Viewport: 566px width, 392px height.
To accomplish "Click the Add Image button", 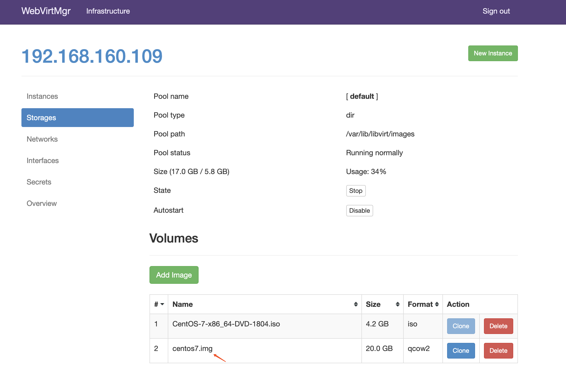I will 174,275.
